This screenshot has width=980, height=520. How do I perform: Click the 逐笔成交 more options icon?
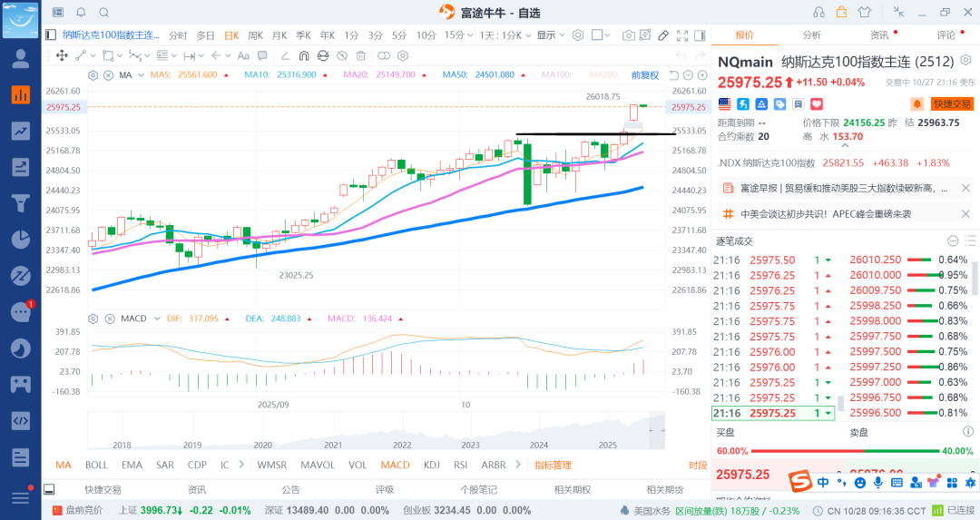tap(953, 240)
